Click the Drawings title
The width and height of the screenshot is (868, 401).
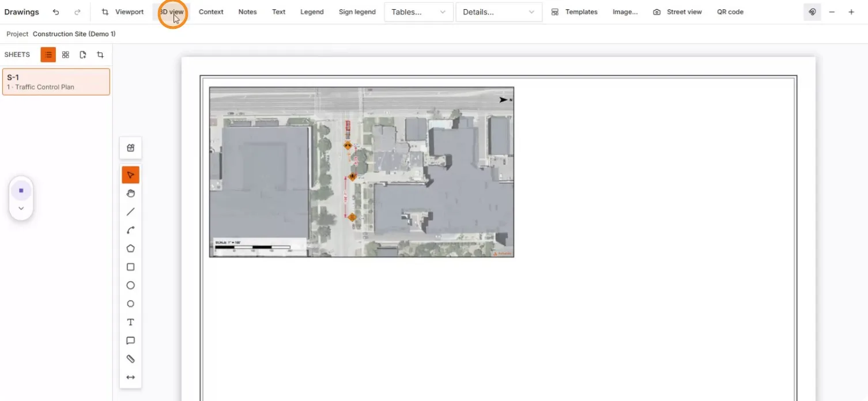click(21, 12)
